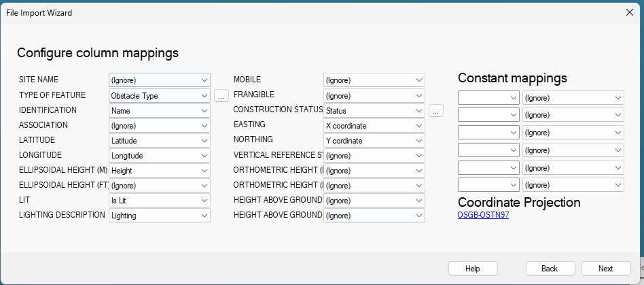Click the ellipsis button beside TYPE OF FEATURE
This screenshot has height=285, width=644.
tap(221, 96)
